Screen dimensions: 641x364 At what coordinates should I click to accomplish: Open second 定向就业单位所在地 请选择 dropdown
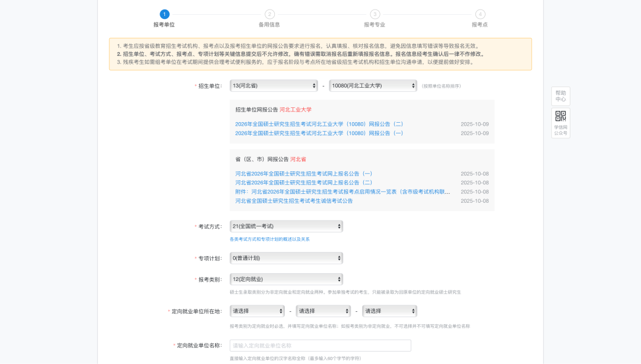[x=323, y=311]
